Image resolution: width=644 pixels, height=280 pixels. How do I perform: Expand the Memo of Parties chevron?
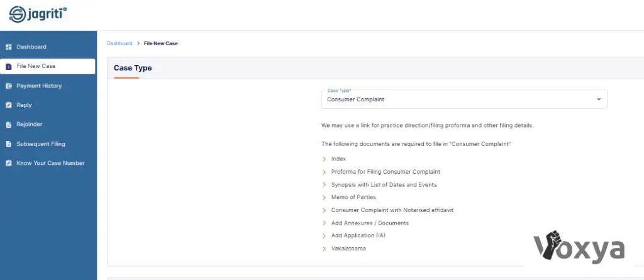(x=325, y=198)
